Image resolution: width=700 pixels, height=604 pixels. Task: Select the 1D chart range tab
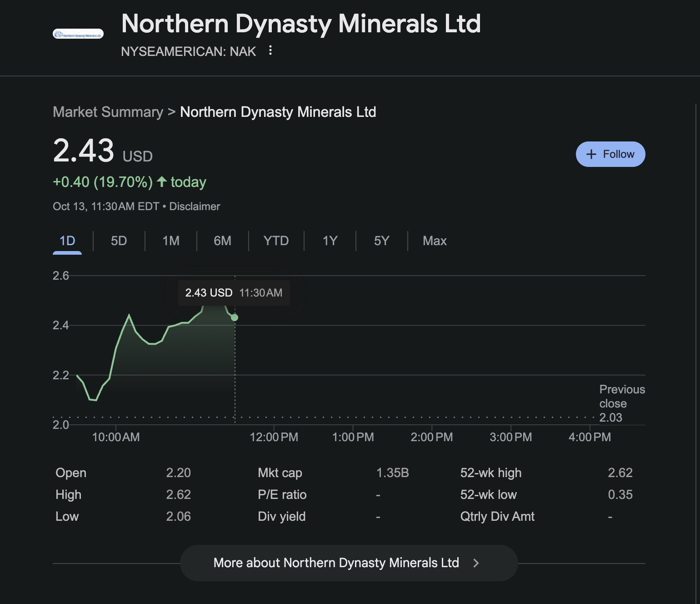coord(67,241)
